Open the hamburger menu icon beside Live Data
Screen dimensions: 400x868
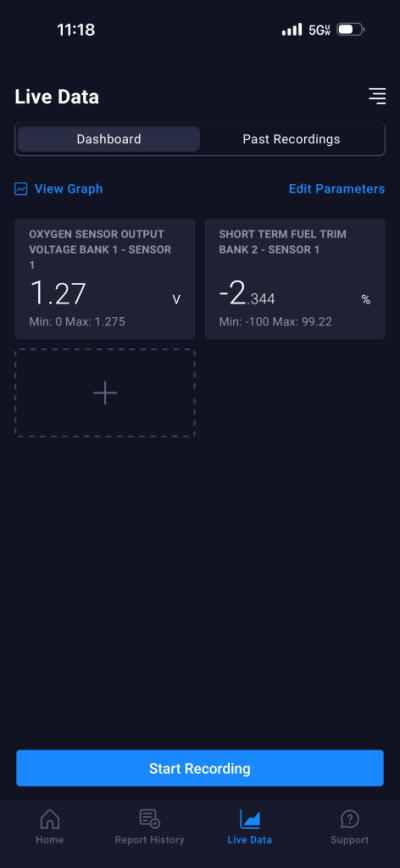(377, 96)
